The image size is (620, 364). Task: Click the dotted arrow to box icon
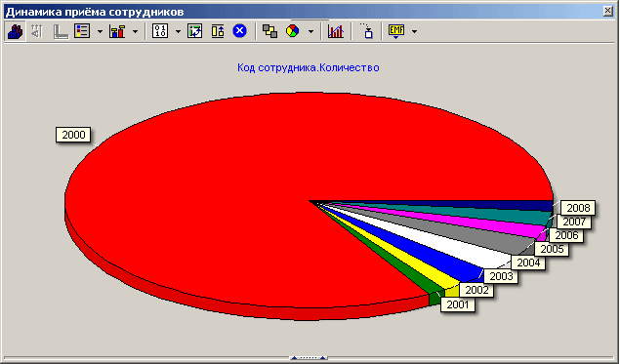[366, 31]
